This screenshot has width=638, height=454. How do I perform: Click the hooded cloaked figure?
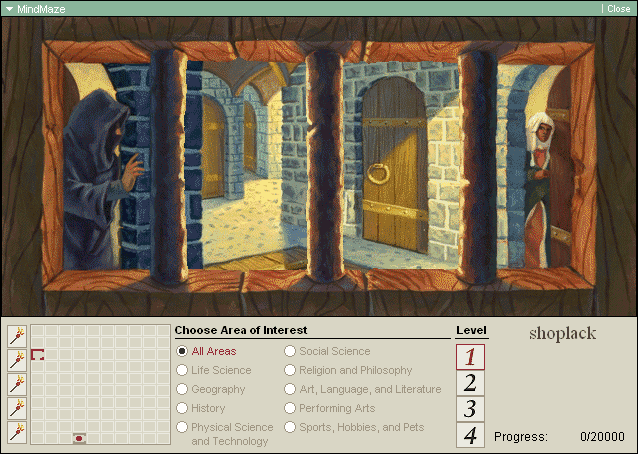[100, 179]
